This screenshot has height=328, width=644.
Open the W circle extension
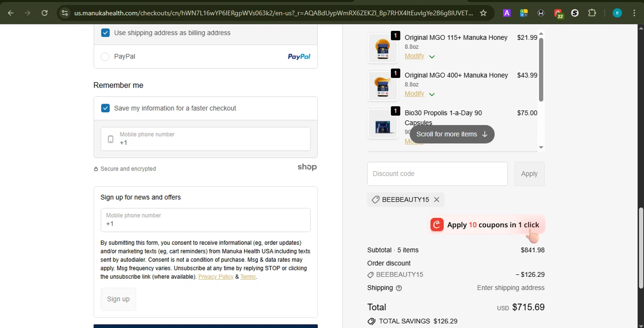coord(541,13)
